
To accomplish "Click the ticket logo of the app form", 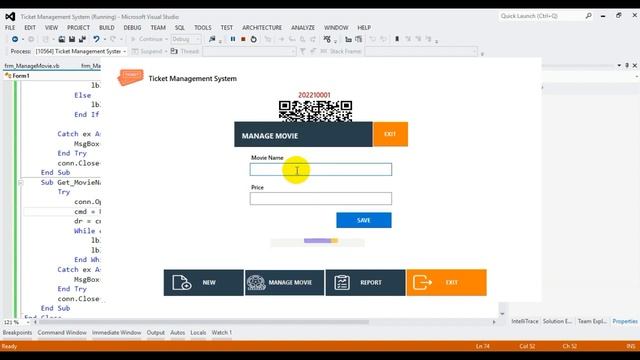I will tap(131, 77).
